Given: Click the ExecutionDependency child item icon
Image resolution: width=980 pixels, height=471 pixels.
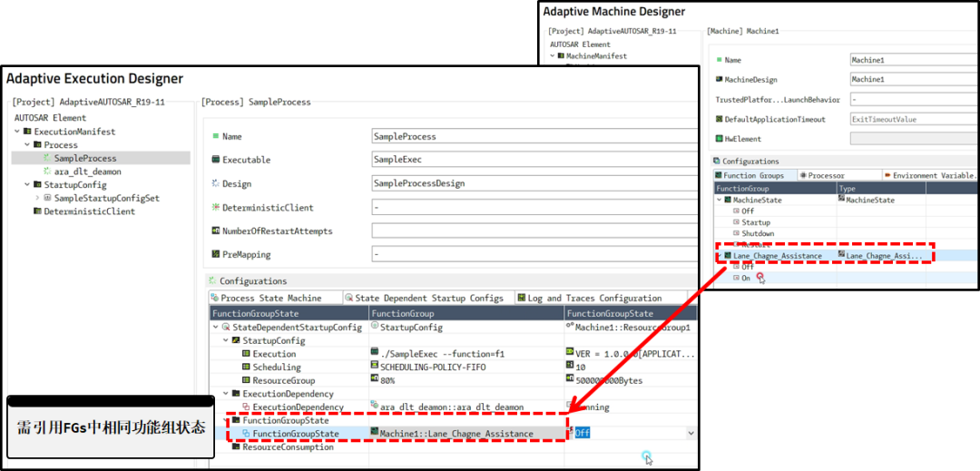Looking at the screenshot, I should (x=246, y=407).
